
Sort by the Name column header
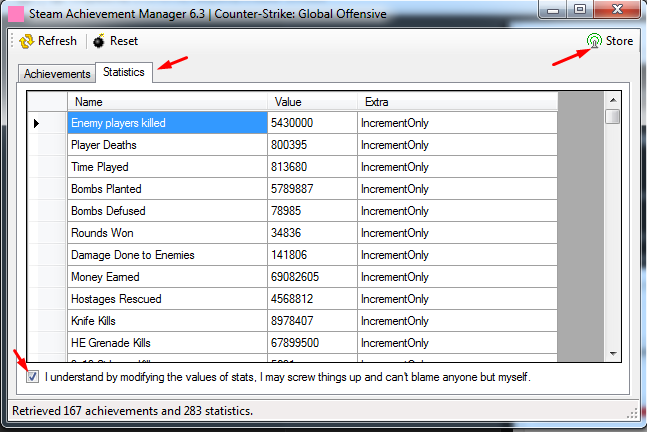[x=168, y=102]
